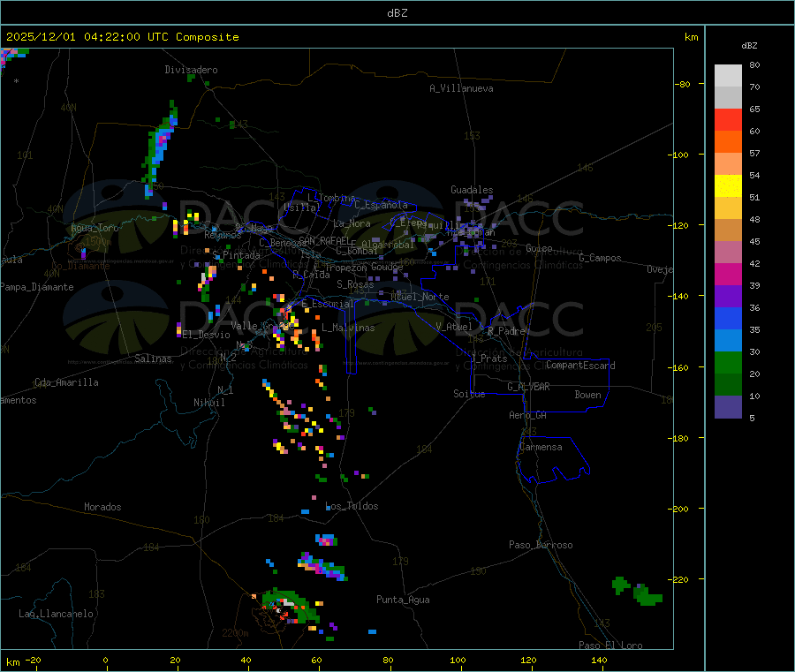This screenshot has width=795, height=672.
Task: Click the Cda_Amarilla label
Action: (66, 382)
